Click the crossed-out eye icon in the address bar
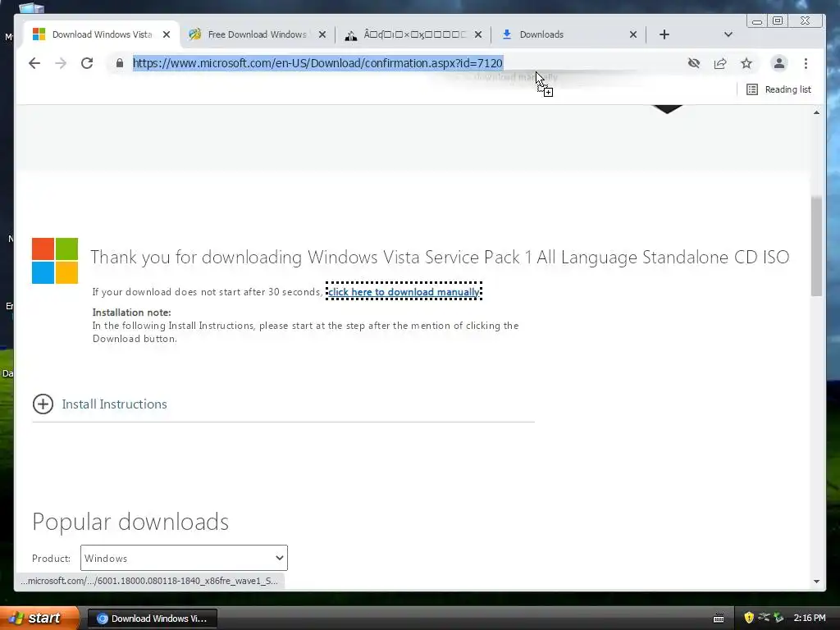Viewport: 840px width, 630px height. 694,63
